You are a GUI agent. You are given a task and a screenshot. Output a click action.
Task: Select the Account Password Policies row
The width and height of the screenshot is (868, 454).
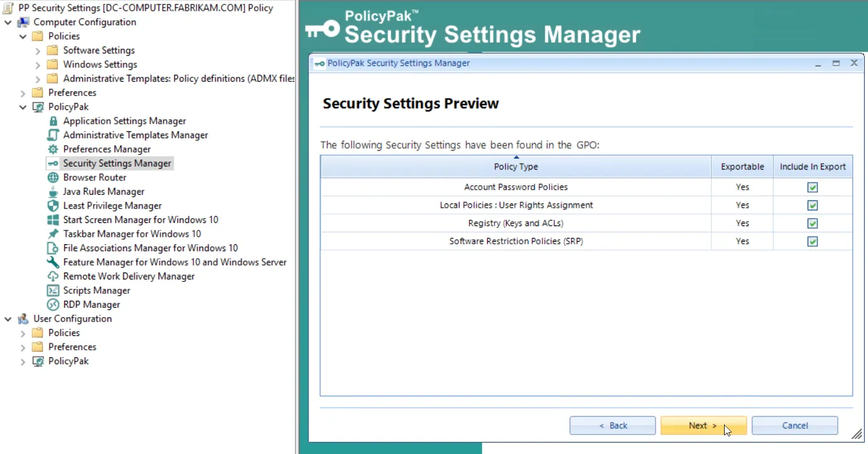pos(586,187)
